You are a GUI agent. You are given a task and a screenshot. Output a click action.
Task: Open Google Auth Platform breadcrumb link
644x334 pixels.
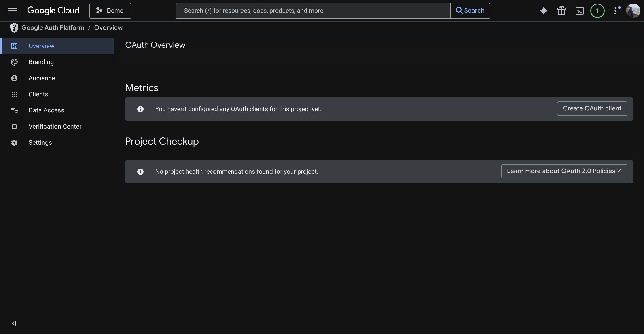click(x=53, y=27)
